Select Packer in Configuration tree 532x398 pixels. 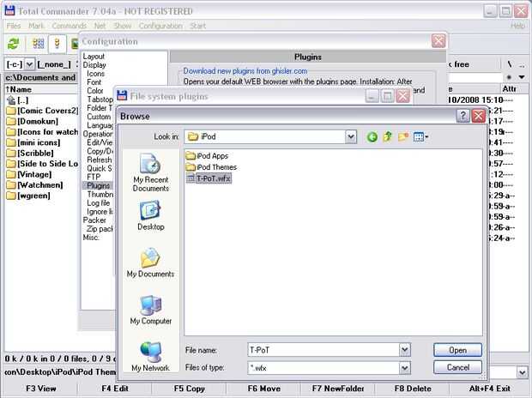click(x=94, y=220)
